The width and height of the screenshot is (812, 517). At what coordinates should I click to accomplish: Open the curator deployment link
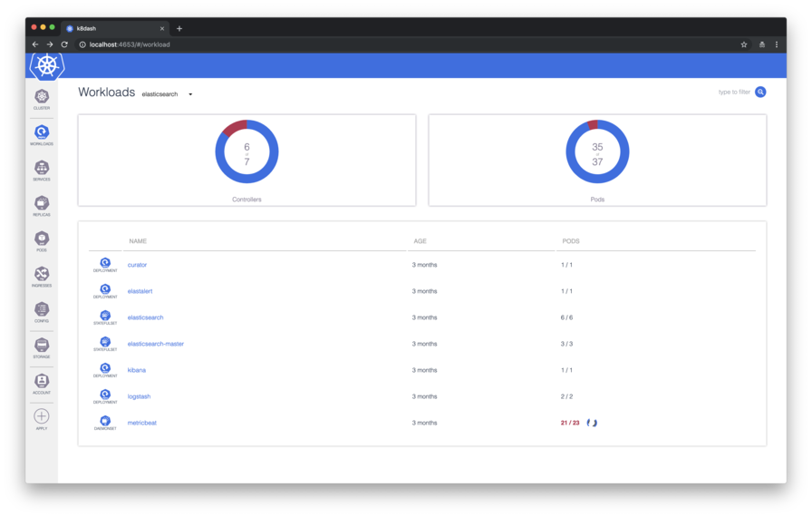[x=137, y=265]
